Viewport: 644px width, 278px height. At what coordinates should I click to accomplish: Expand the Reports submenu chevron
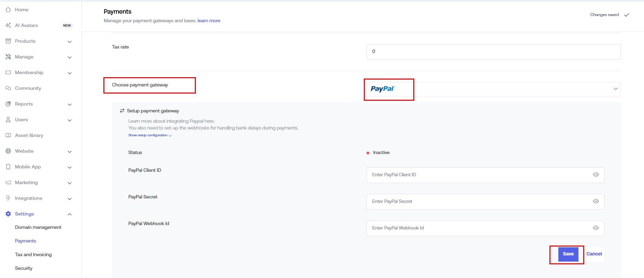click(70, 105)
